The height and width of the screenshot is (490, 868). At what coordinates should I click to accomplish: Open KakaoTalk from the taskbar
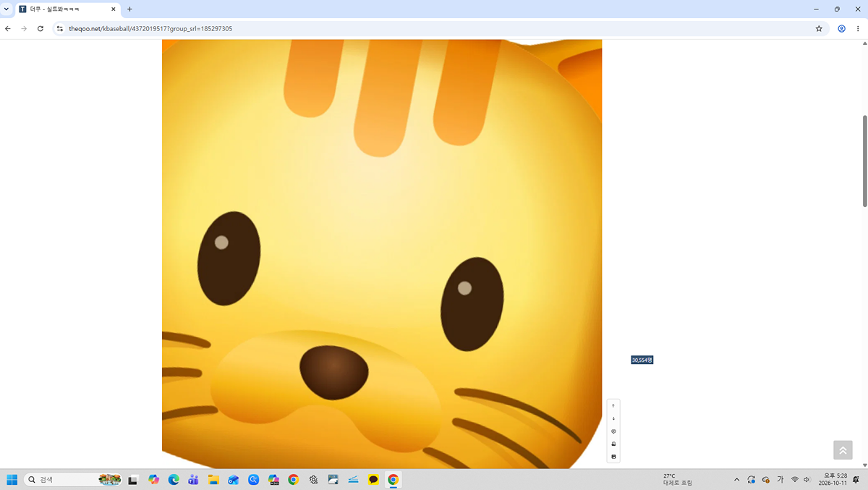click(x=373, y=479)
